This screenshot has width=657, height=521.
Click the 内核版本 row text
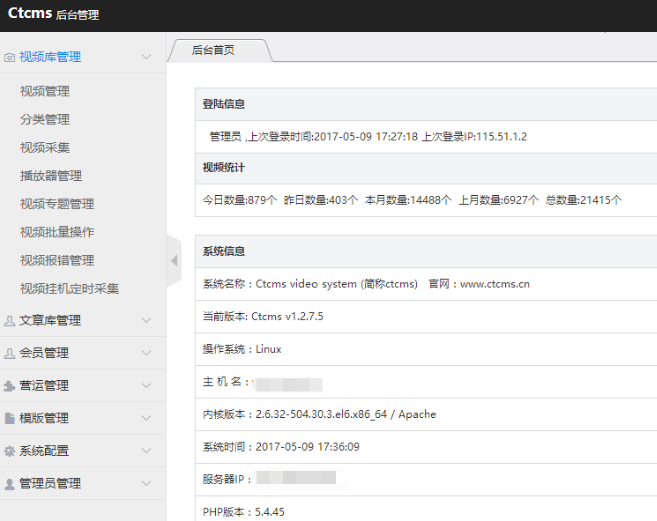click(319, 414)
